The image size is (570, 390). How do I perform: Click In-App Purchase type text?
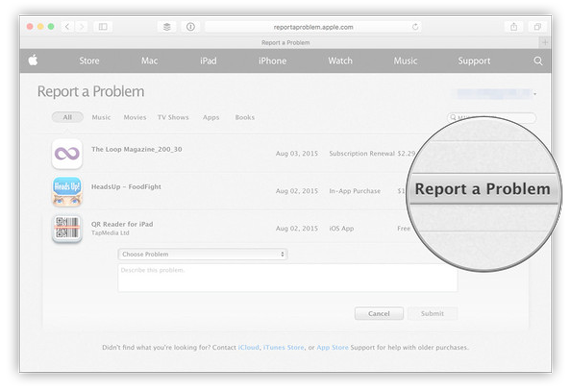(355, 191)
